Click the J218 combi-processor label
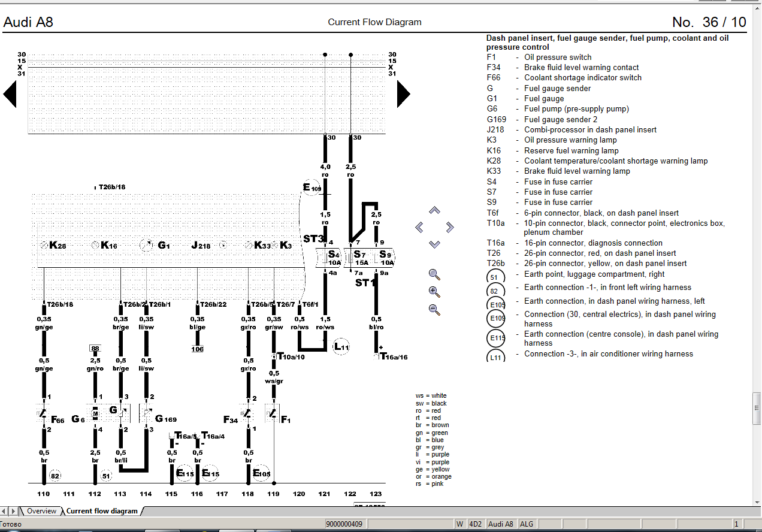 [201, 245]
